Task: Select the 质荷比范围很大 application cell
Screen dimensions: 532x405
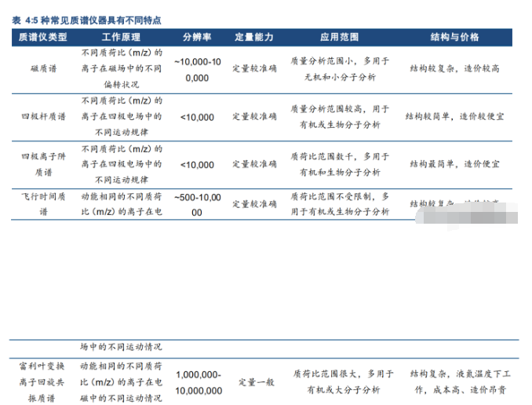Action: tap(340, 382)
